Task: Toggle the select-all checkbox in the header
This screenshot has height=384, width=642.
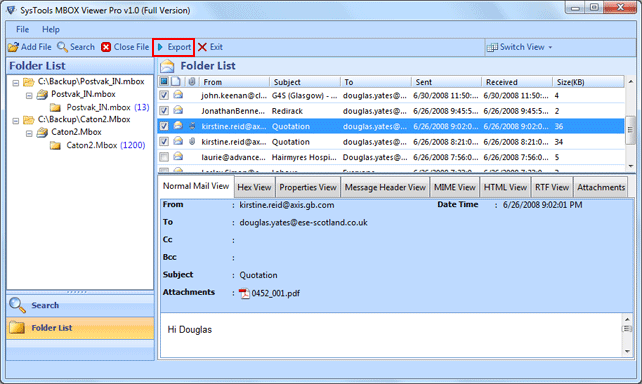Action: pos(164,81)
